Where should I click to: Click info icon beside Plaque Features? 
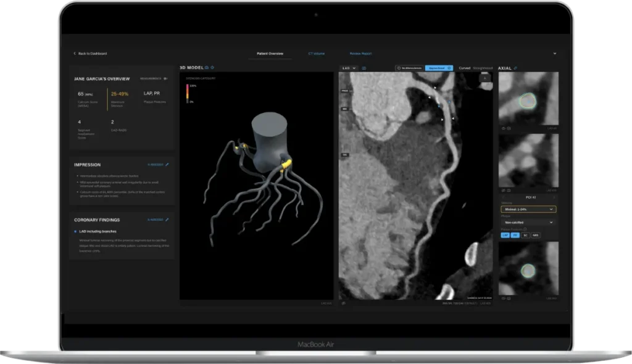click(525, 230)
